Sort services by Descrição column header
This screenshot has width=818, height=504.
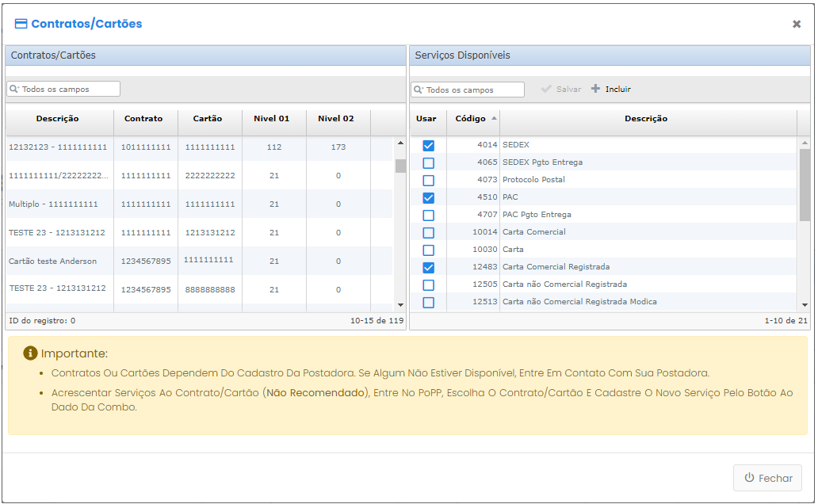pyautogui.click(x=648, y=123)
